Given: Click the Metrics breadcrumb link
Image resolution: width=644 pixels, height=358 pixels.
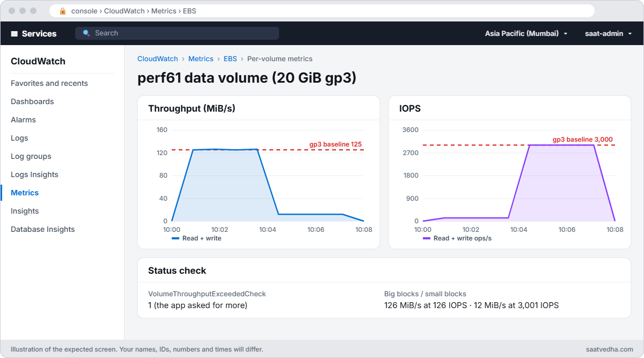Looking at the screenshot, I should tap(201, 59).
